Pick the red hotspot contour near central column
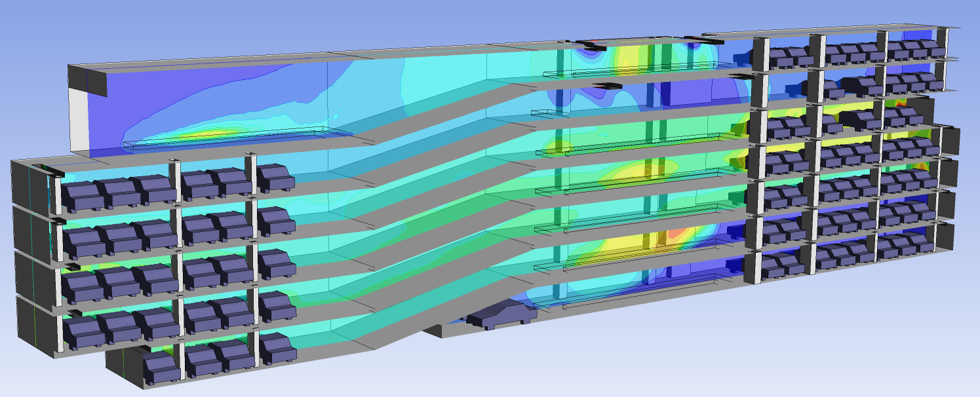The image size is (980, 397). (x=677, y=234)
